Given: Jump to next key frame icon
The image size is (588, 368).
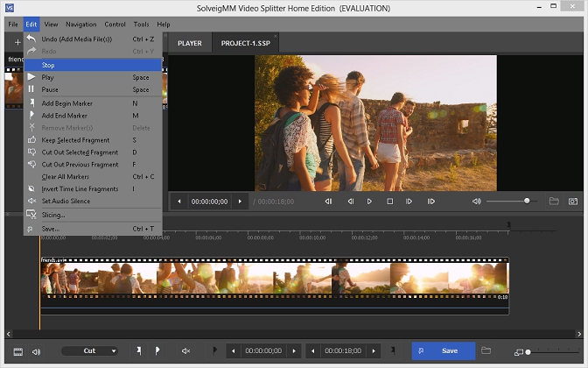Looking at the screenshot, I should click(430, 202).
